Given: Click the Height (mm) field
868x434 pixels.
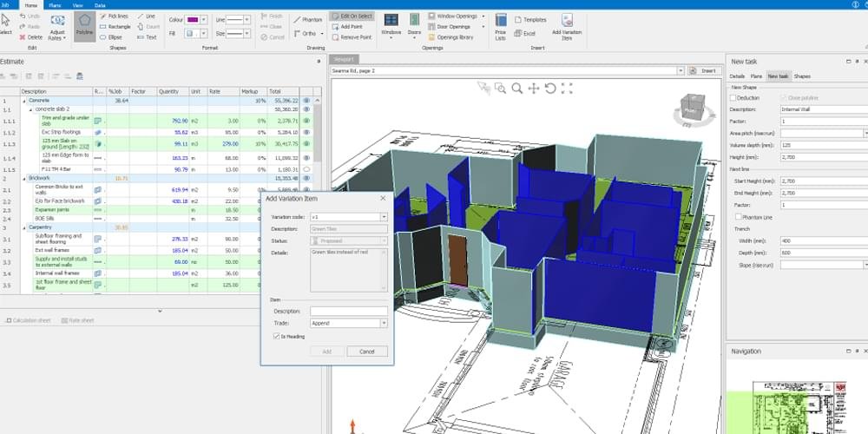Looking at the screenshot, I should 824,157.
